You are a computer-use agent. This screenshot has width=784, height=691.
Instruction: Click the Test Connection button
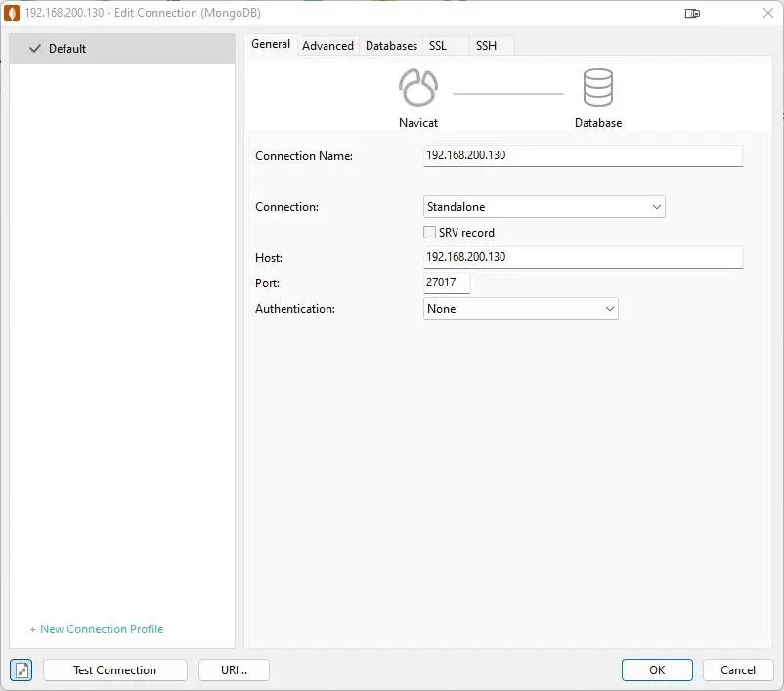115,670
